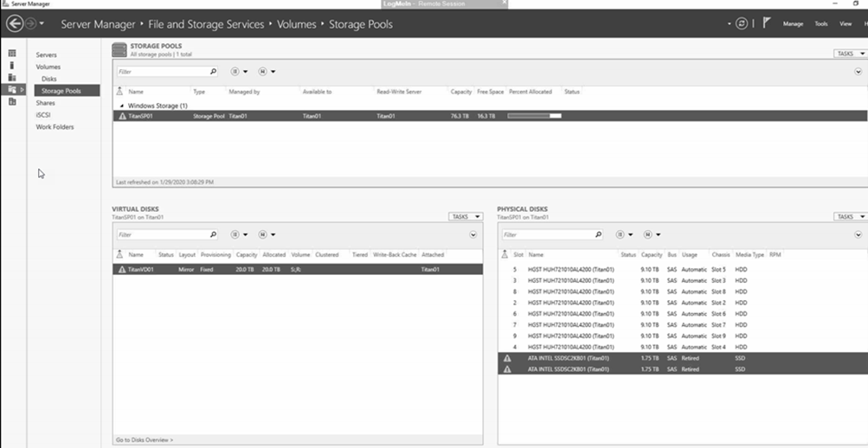The image size is (868, 448).
Task: Click search magnifier in Virtual Disks filter
Action: pyautogui.click(x=213, y=234)
